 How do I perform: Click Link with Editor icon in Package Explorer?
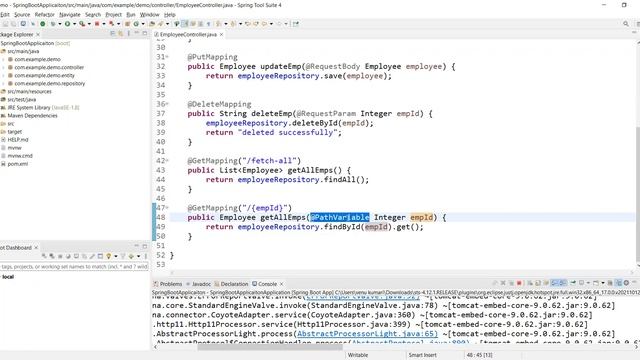pos(120,33)
